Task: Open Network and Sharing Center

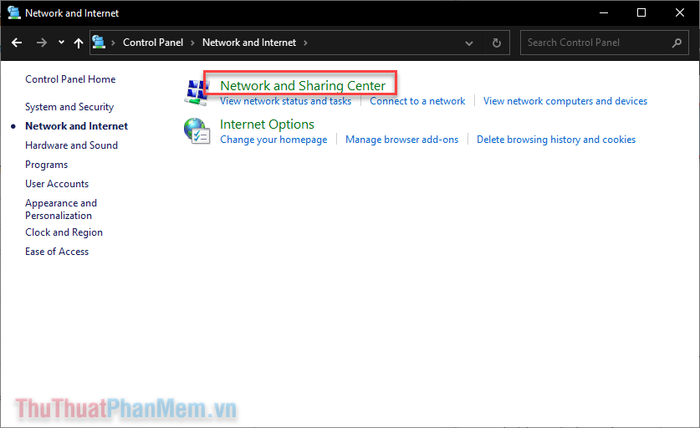Action: (x=302, y=85)
